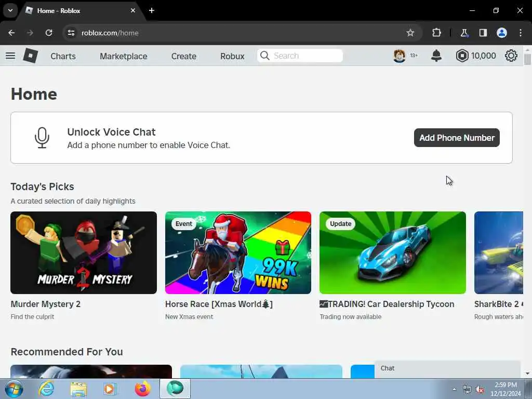Expand the tab search dropdown arrow
This screenshot has height=399, width=532.
coord(10,10)
